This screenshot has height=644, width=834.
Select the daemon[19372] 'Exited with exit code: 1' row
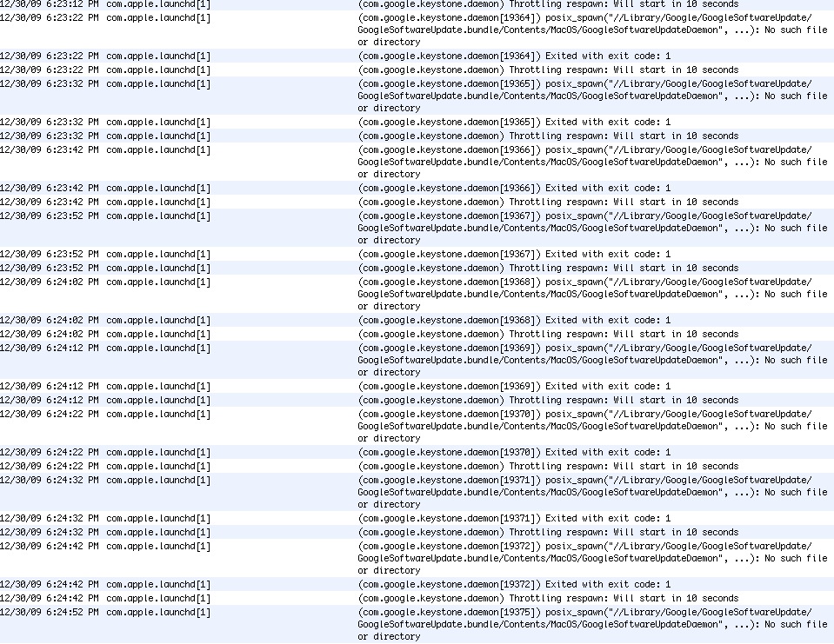pos(417,583)
